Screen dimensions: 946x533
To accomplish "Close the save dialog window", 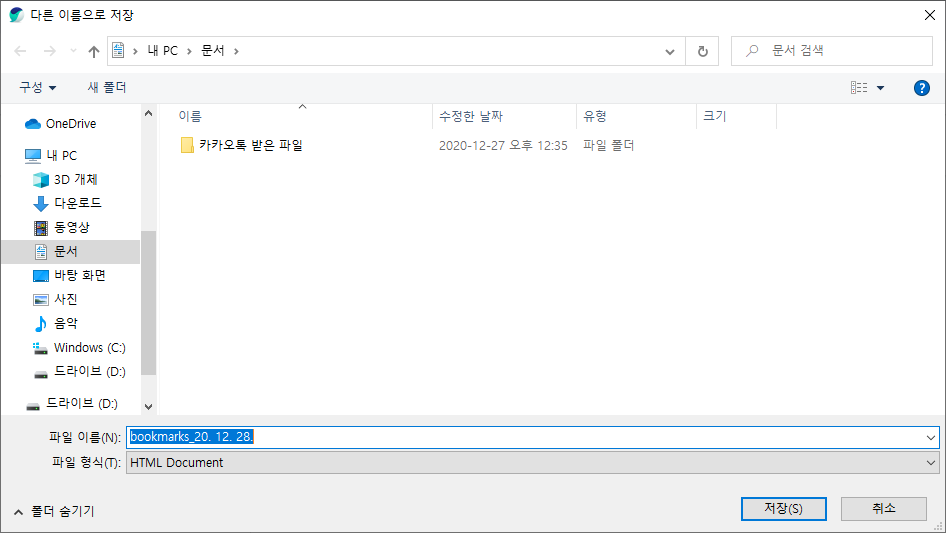I will click(x=929, y=15).
